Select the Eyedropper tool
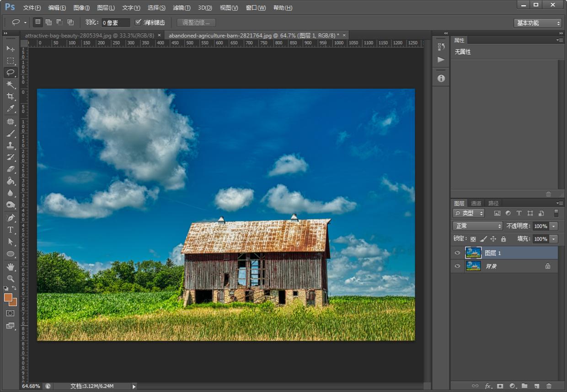This screenshot has height=392, width=567. point(10,108)
